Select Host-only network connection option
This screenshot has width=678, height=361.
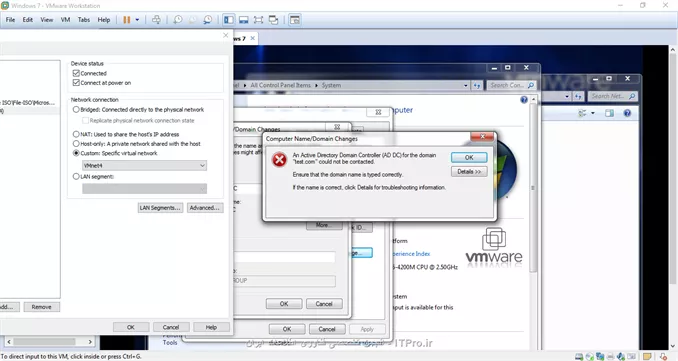point(76,144)
